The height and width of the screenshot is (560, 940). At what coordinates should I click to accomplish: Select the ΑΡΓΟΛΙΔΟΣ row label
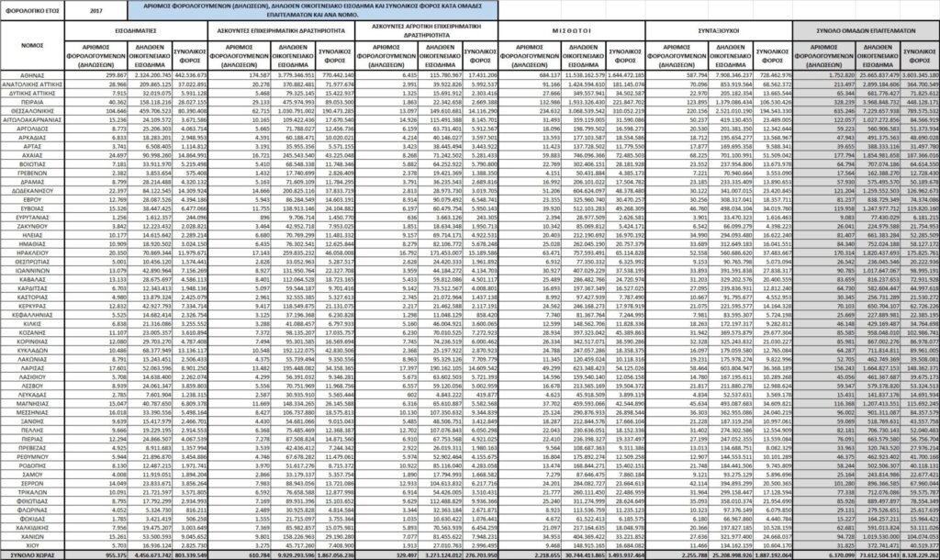(32, 129)
